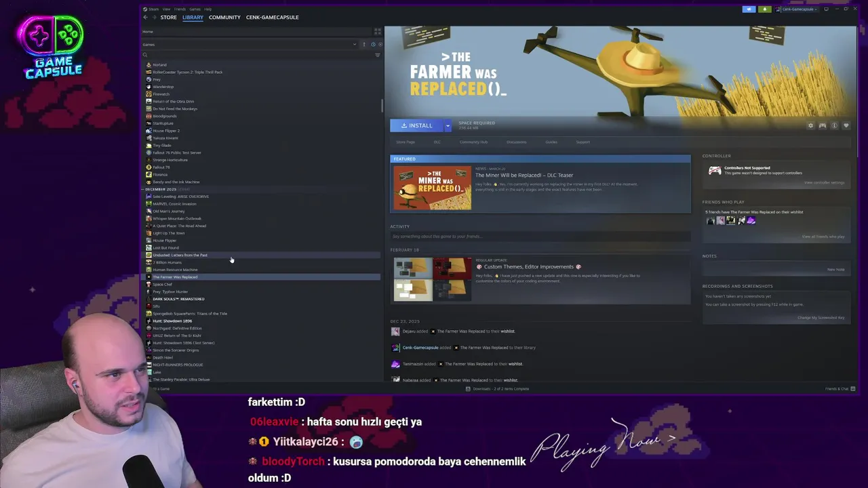Toggle the recent activity clock filter
868x488 pixels.
(372, 45)
